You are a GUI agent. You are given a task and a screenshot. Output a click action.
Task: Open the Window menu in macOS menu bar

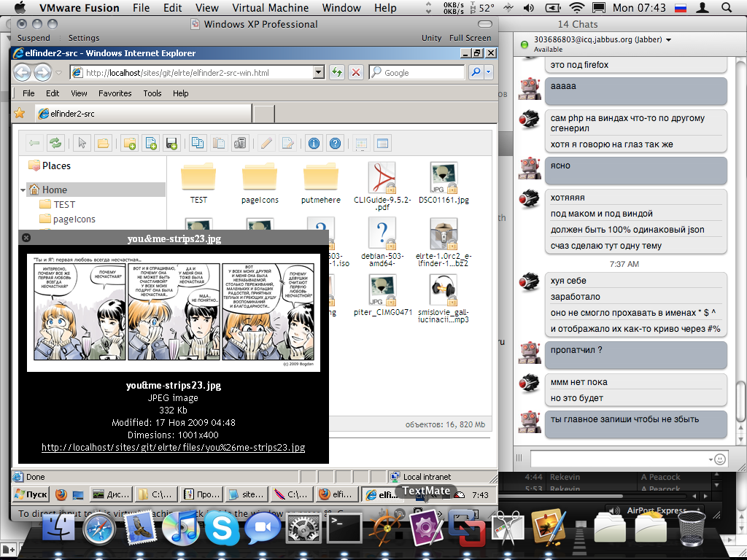coord(341,7)
